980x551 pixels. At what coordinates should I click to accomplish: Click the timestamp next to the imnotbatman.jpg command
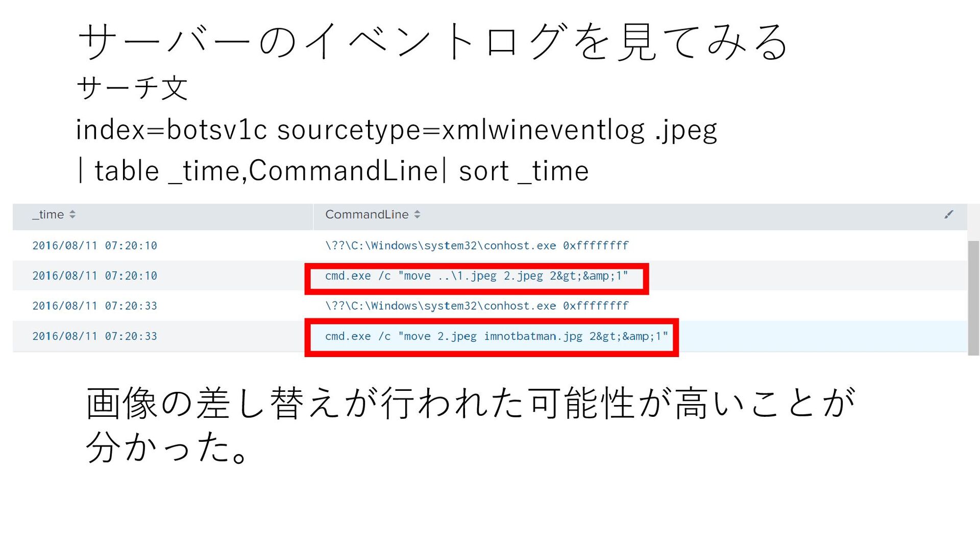tap(94, 336)
